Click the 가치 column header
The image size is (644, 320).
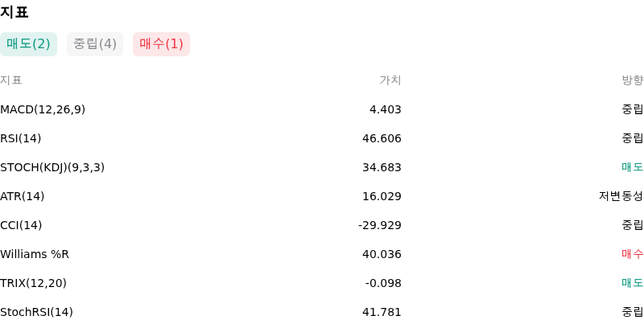pos(390,80)
